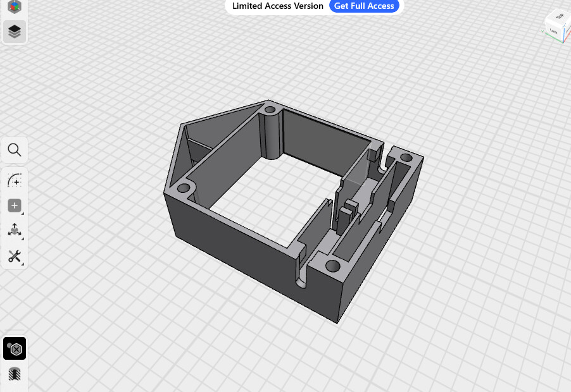This screenshot has height=392, width=571.
Task: Expand the wrench tool's corner arrow
Action: point(23,264)
